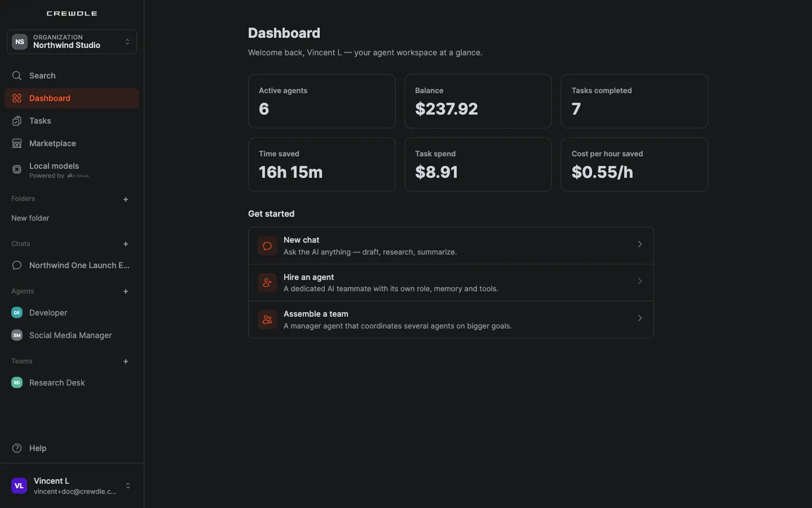Click the Cost per hour saved card
This screenshot has width=812, height=508.
634,165
